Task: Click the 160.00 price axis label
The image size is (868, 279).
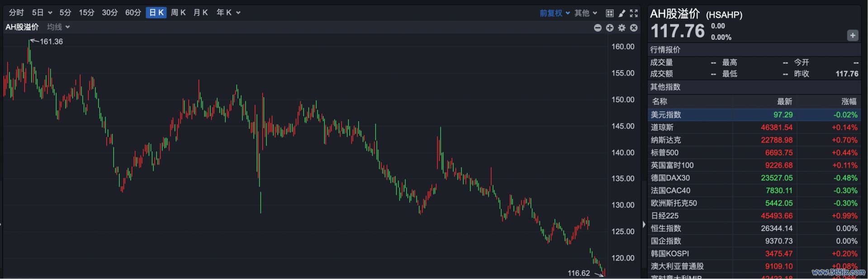Action: point(623,47)
